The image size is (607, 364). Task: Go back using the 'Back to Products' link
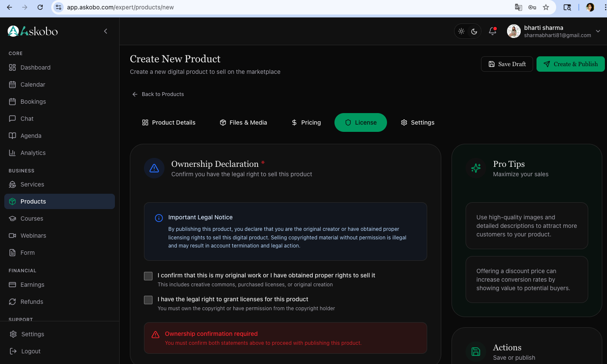tap(158, 94)
